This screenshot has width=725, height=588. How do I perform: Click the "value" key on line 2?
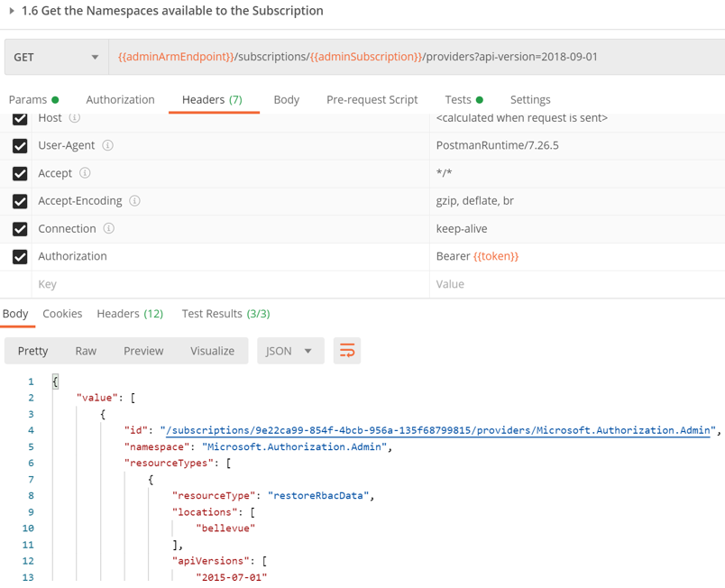tap(97, 398)
